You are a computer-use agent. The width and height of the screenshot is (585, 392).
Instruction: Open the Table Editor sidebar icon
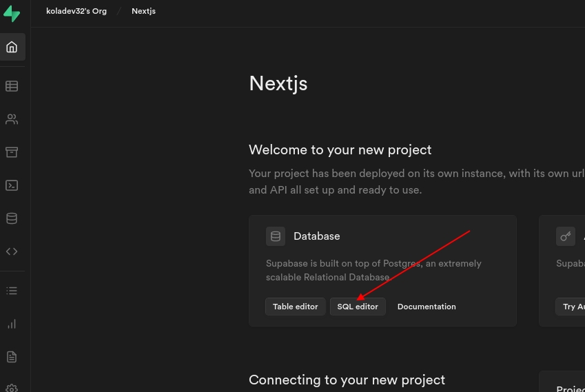pyautogui.click(x=12, y=86)
